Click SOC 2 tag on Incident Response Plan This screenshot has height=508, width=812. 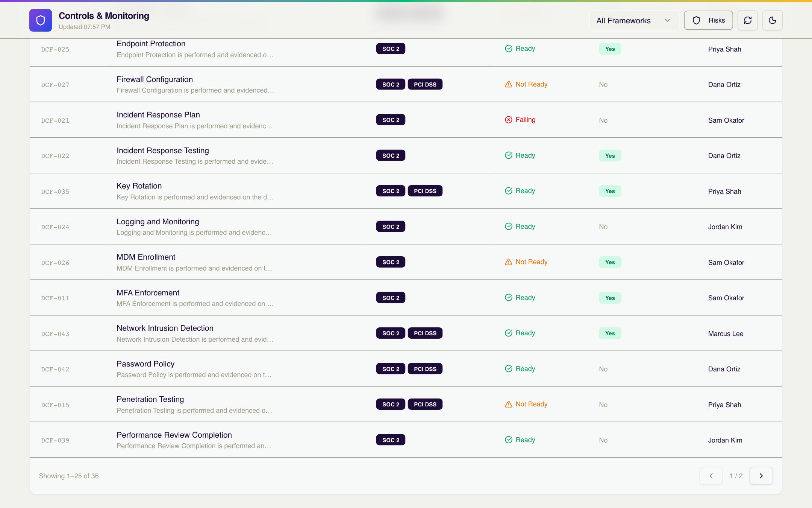tap(391, 120)
